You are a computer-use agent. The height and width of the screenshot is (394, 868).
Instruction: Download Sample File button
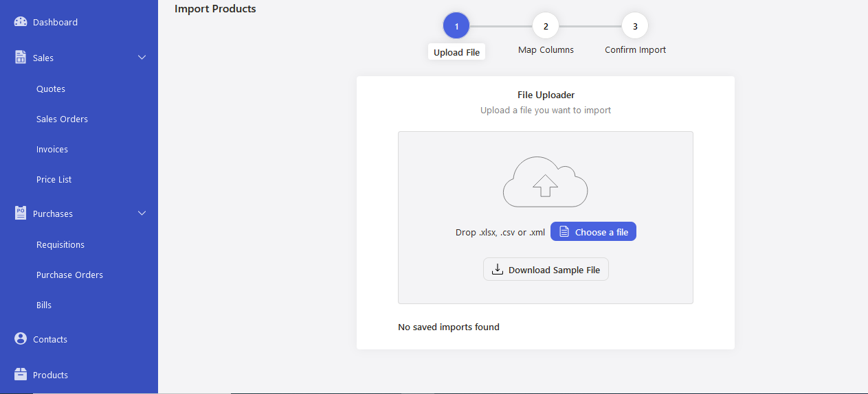(x=546, y=270)
